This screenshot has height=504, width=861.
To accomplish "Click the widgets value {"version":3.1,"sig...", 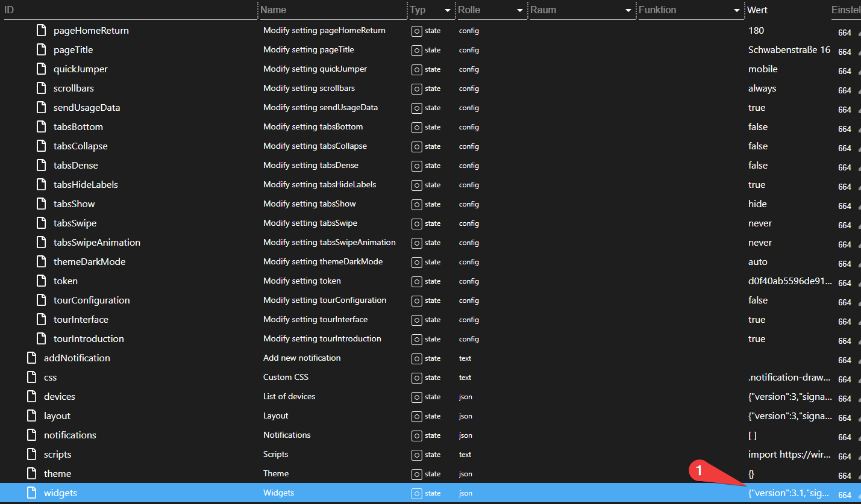I will coord(790,493).
